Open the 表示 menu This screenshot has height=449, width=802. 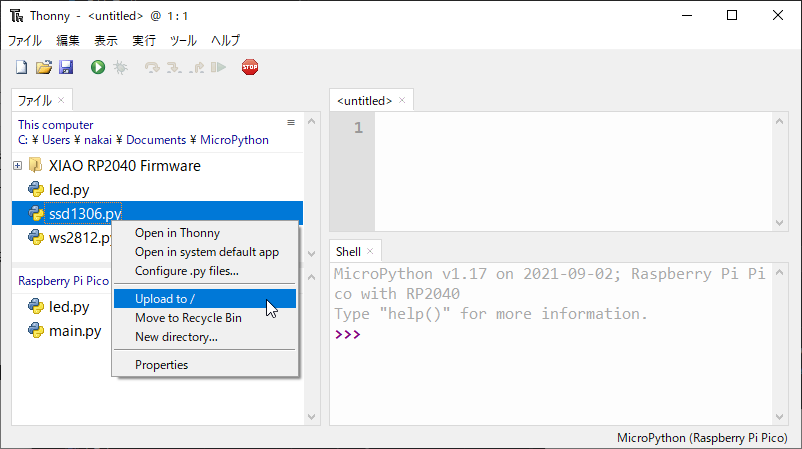pyautogui.click(x=106, y=40)
